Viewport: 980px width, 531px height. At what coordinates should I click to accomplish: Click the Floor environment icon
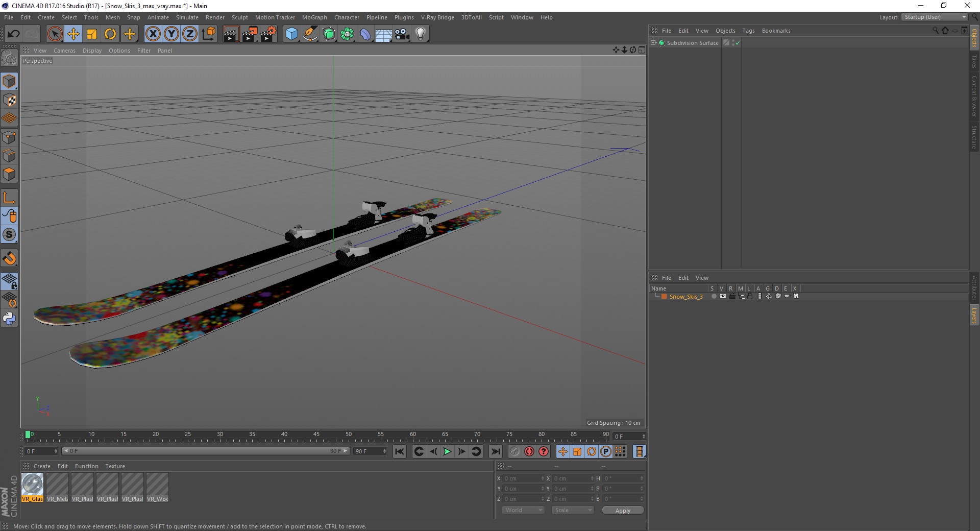[x=384, y=34]
